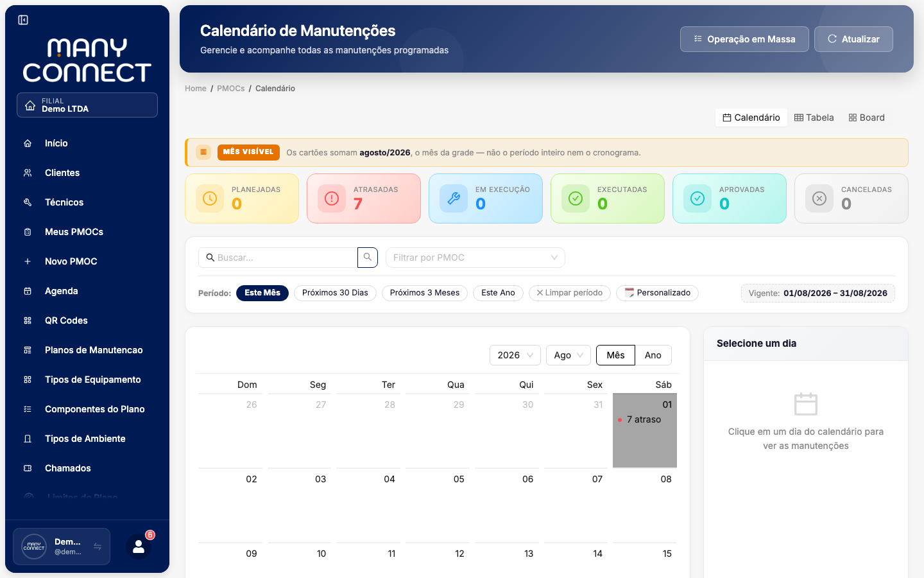Go to Home breadcrumb link
The image size is (924, 578).
click(x=196, y=89)
